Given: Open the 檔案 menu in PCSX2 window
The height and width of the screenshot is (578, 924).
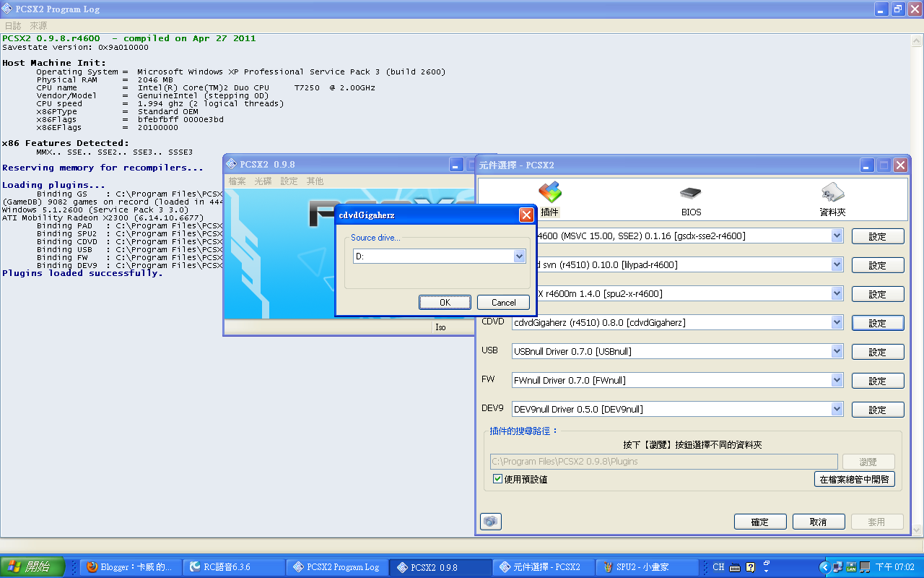Looking at the screenshot, I should coord(237,181).
